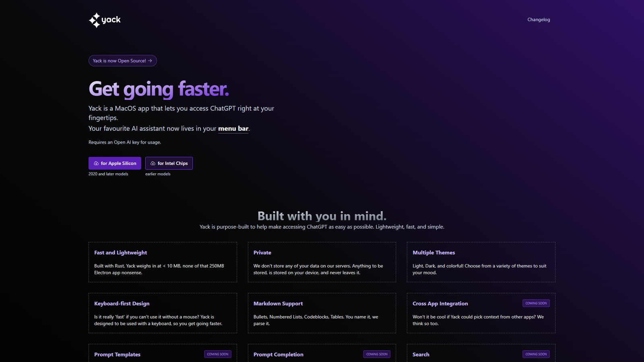The width and height of the screenshot is (644, 362).
Task: Click the Coming Soon badge on Search
Action: (x=536, y=354)
